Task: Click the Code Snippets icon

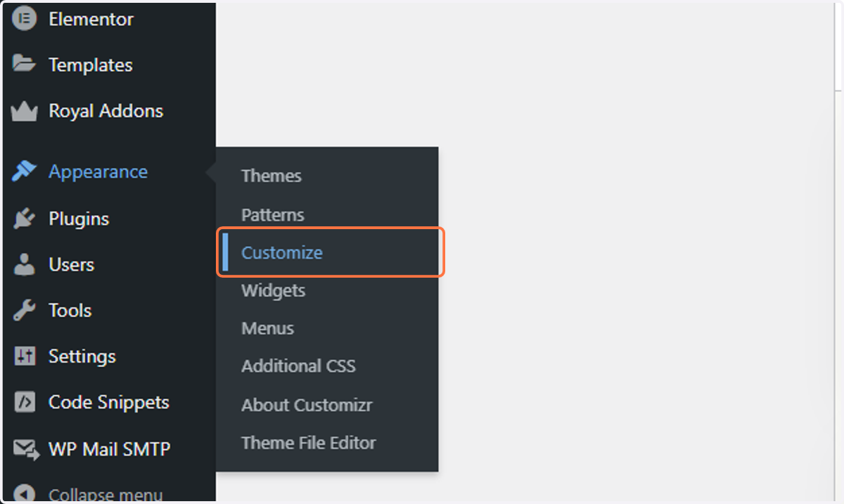Action: click(24, 402)
